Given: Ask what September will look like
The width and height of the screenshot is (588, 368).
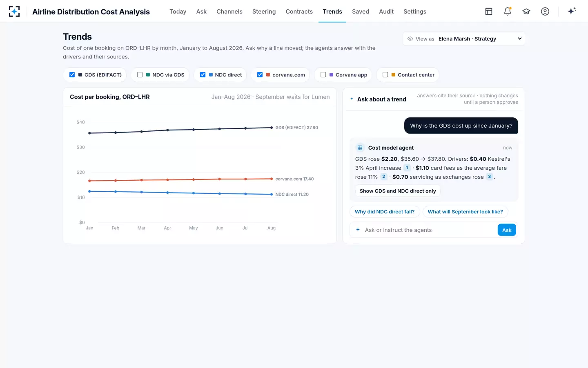Looking at the screenshot, I should click(x=465, y=212).
